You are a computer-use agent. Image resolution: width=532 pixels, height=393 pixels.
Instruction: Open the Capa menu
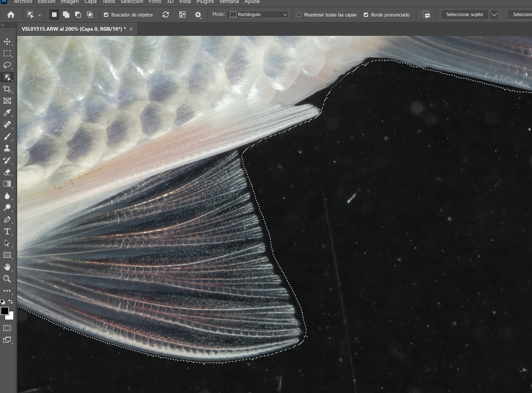point(90,2)
